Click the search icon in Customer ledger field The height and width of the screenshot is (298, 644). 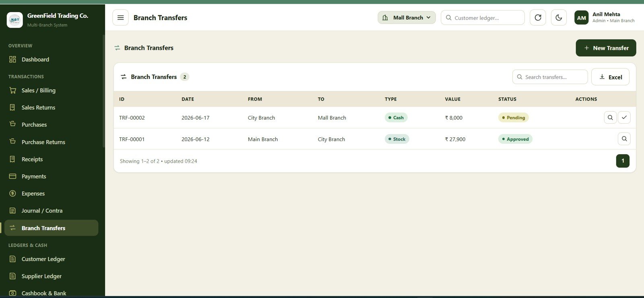pyautogui.click(x=448, y=18)
